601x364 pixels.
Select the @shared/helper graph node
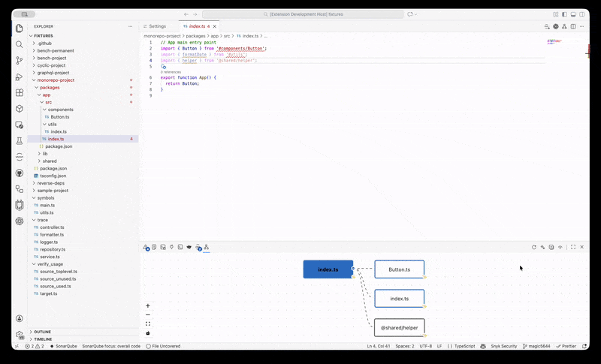pos(400,328)
